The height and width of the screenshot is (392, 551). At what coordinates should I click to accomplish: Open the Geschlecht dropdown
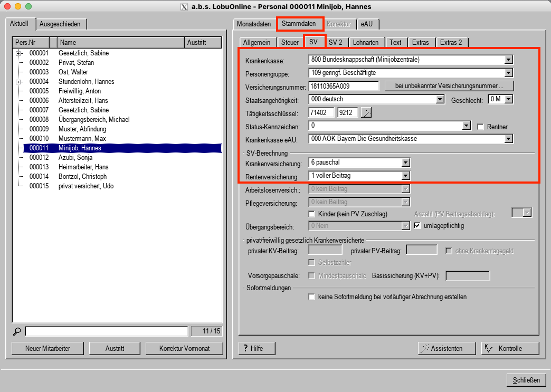tap(509, 99)
